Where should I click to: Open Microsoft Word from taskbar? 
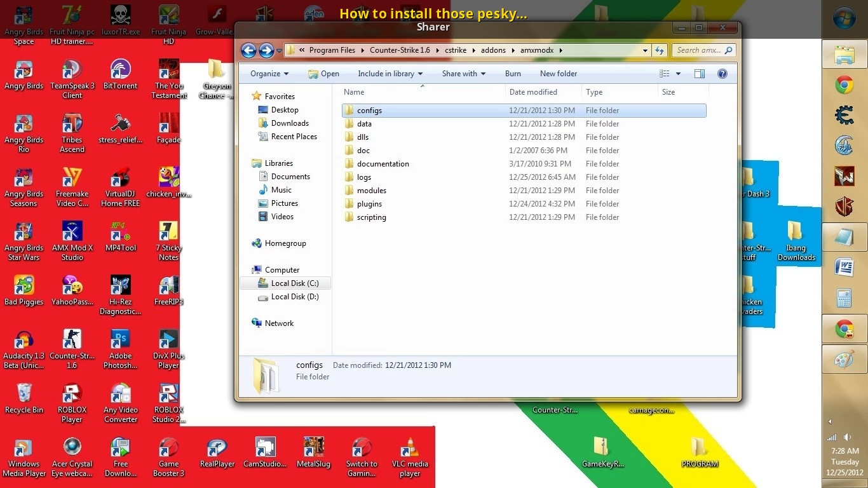tap(844, 268)
